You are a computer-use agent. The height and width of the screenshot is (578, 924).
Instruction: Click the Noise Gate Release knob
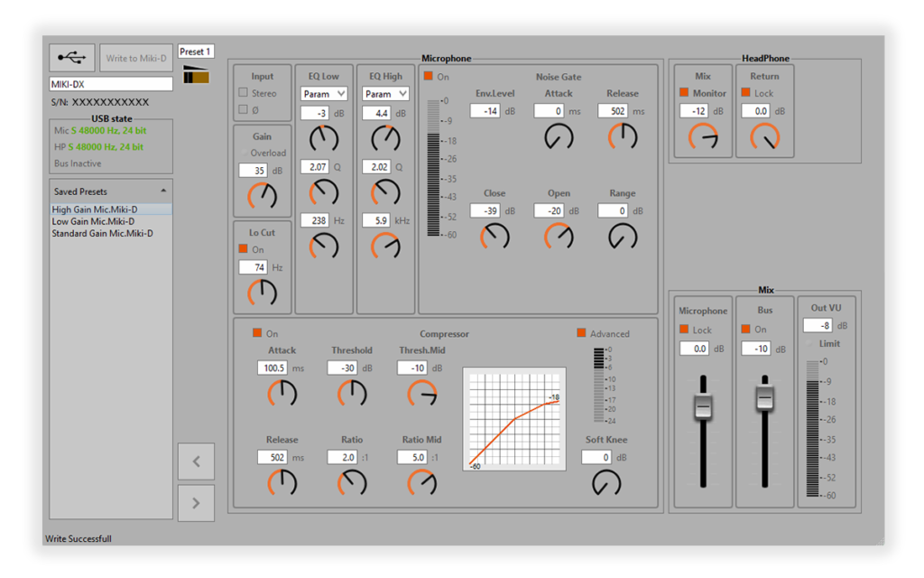[623, 136]
